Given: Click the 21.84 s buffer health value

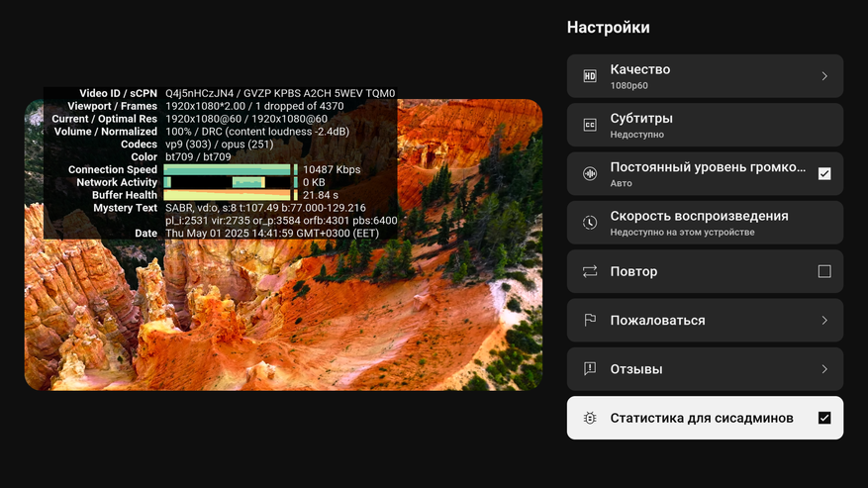Looking at the screenshot, I should point(321,195).
